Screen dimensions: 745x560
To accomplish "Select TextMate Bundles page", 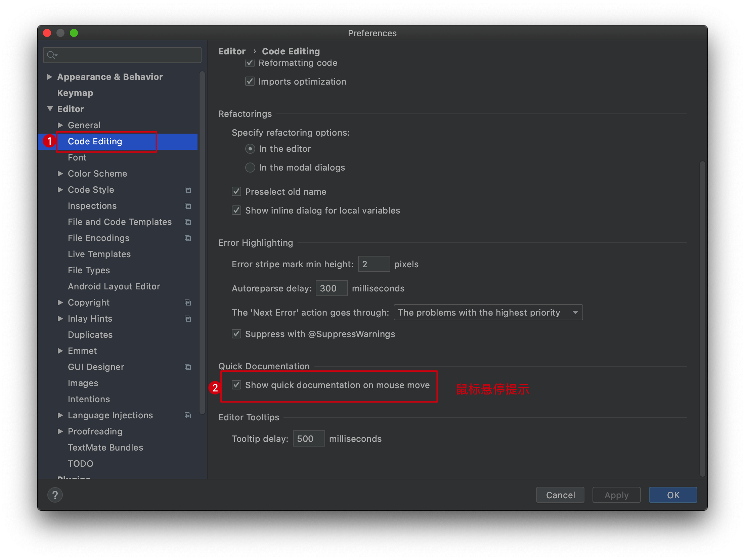I will [105, 448].
